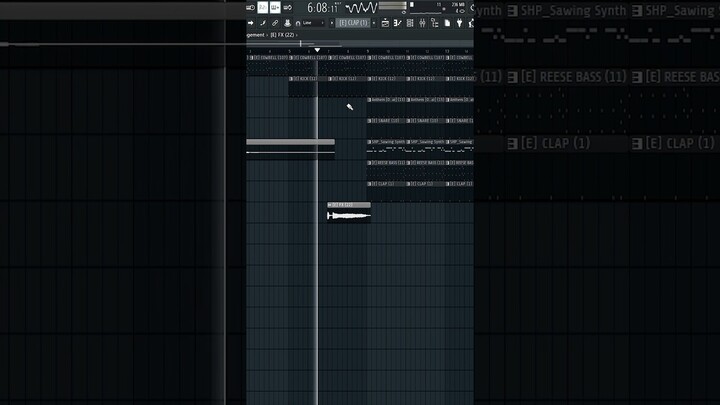Toggle loop recording arrow button in top row
The width and height of the screenshot is (720, 405).
pyautogui.click(x=287, y=8)
